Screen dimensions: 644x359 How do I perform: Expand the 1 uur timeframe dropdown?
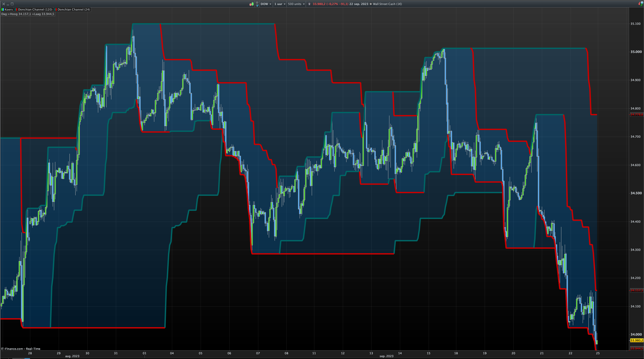[x=280, y=4]
